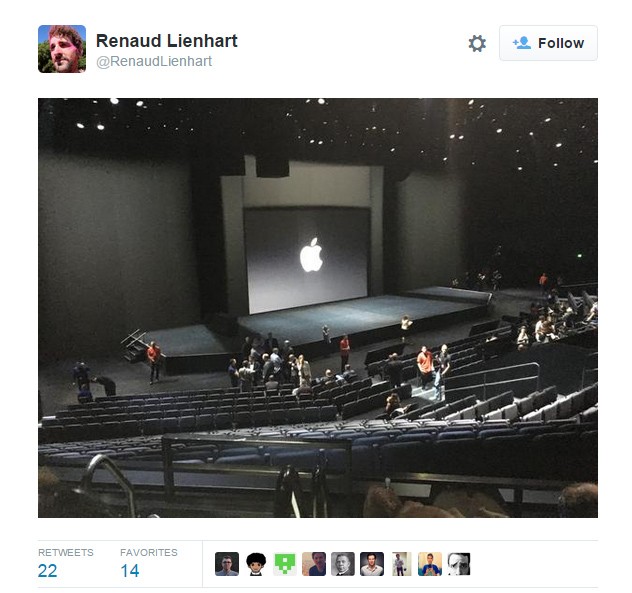Click the green pixel-art avatar
The height and width of the screenshot is (593, 632).
(285, 564)
